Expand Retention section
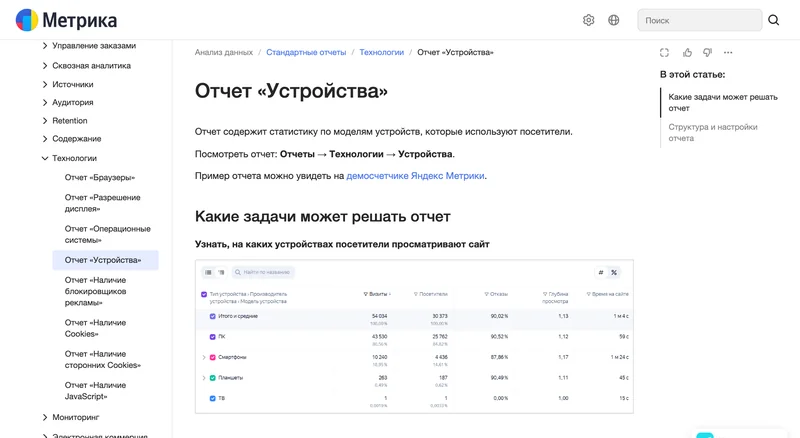800x438 pixels. click(64, 120)
